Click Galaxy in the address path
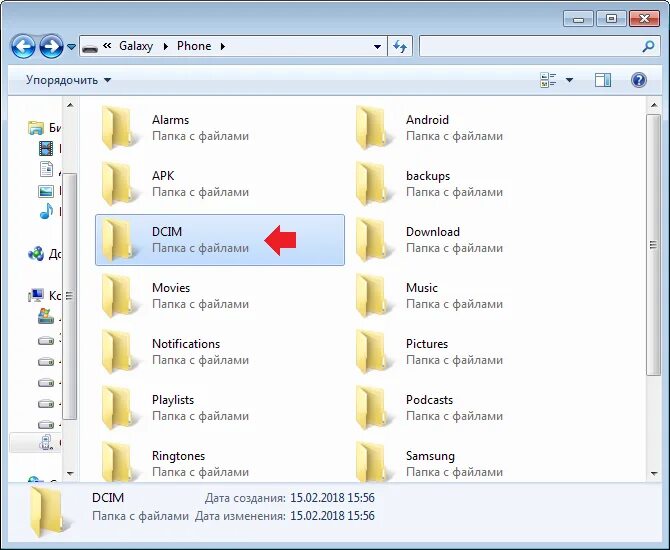 tap(136, 46)
